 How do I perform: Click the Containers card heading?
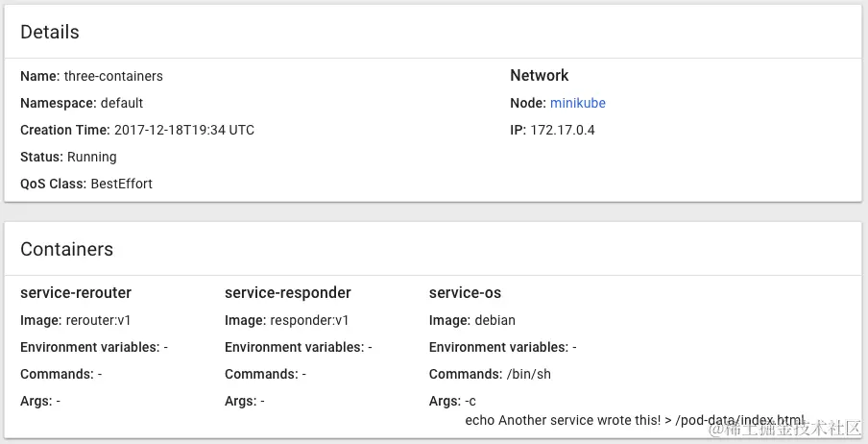coord(66,249)
